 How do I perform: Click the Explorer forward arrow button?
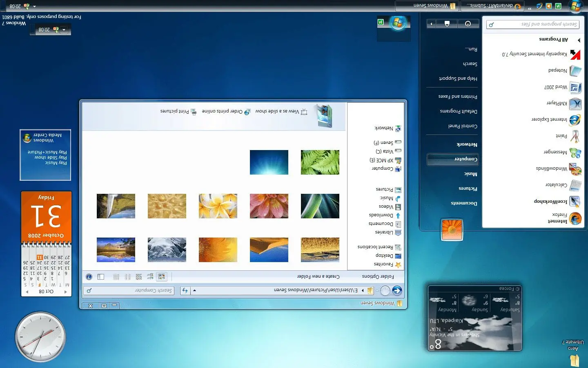pyautogui.click(x=385, y=291)
